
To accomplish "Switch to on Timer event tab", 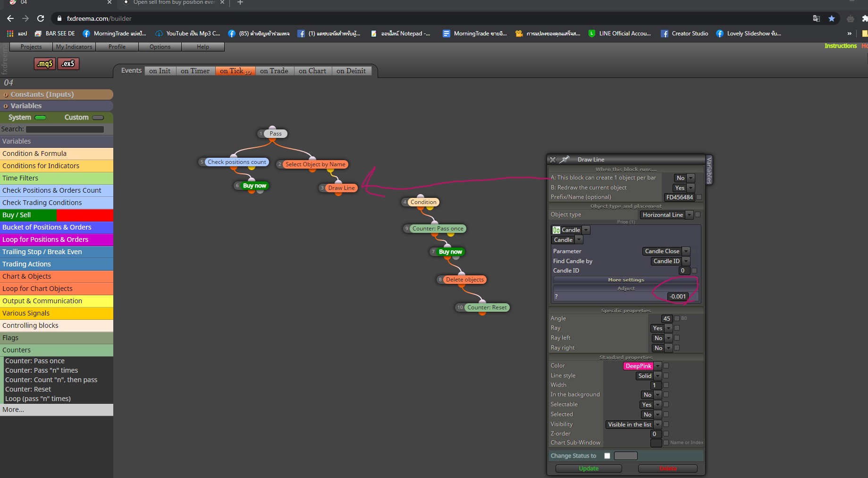I will 195,71.
